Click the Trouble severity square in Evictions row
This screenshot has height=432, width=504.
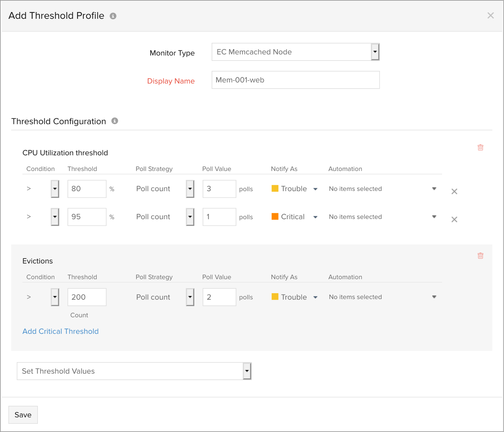(x=275, y=297)
